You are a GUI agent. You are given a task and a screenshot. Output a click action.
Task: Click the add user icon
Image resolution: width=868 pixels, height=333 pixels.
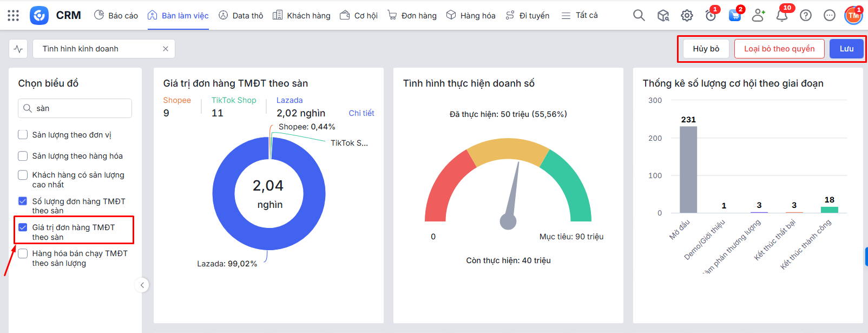758,16
